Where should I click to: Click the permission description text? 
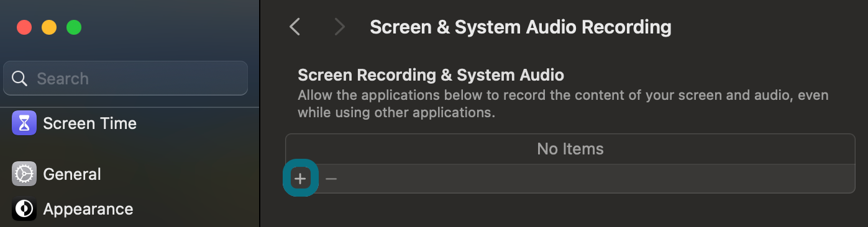(x=563, y=105)
